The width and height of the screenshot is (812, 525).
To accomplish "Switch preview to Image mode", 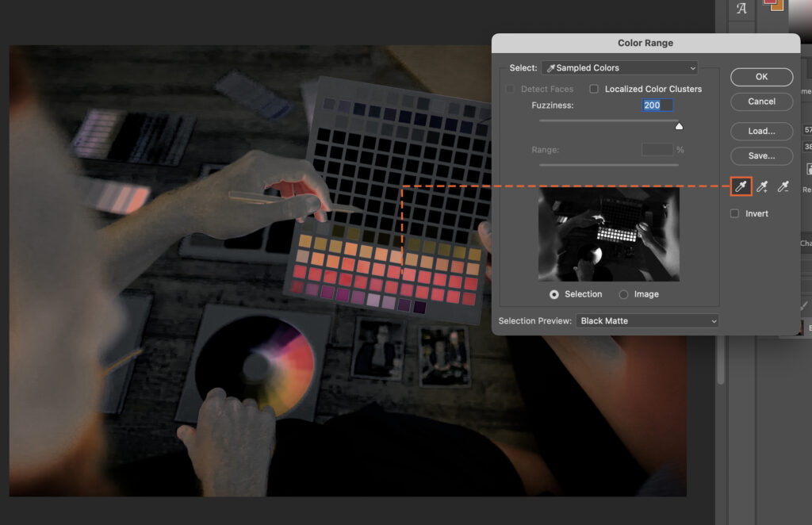I will (x=623, y=294).
